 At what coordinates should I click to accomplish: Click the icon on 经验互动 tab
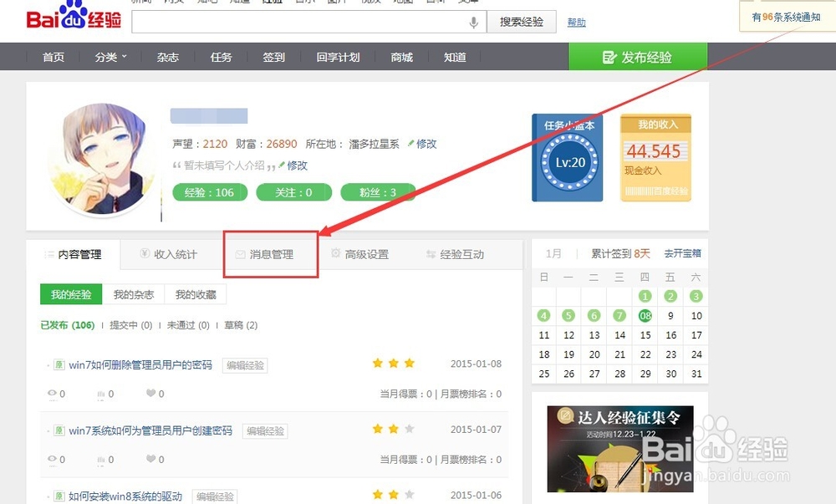tap(431, 255)
